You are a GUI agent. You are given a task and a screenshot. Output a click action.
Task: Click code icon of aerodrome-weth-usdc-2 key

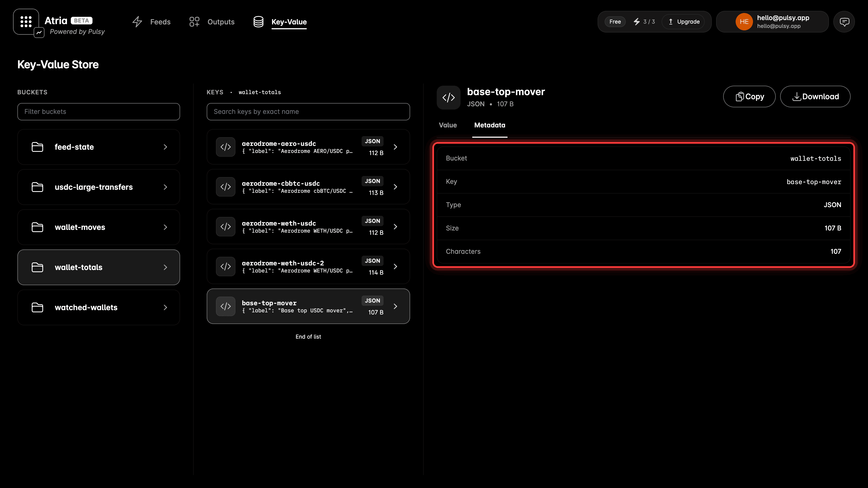[x=226, y=267]
